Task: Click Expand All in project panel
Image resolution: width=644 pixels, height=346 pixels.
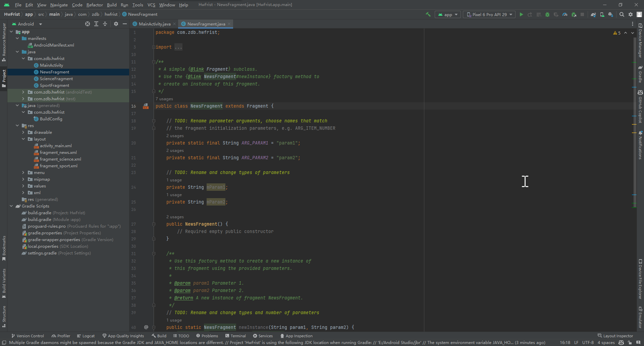Action: coord(96,24)
